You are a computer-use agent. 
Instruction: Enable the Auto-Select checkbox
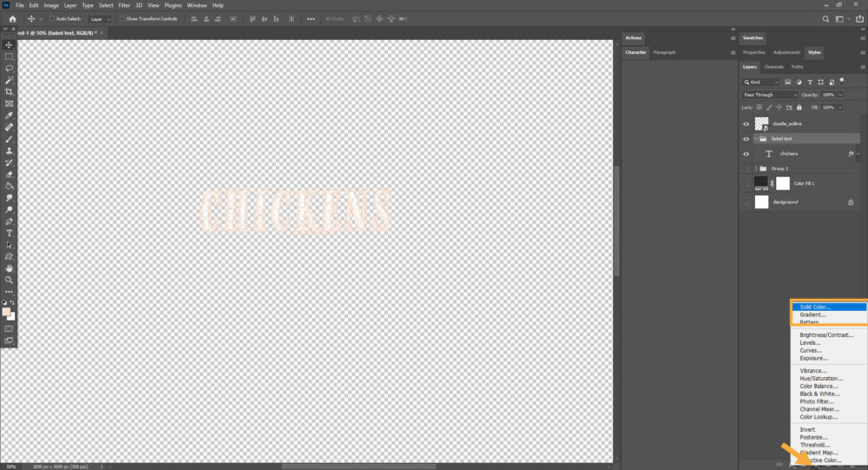point(51,18)
